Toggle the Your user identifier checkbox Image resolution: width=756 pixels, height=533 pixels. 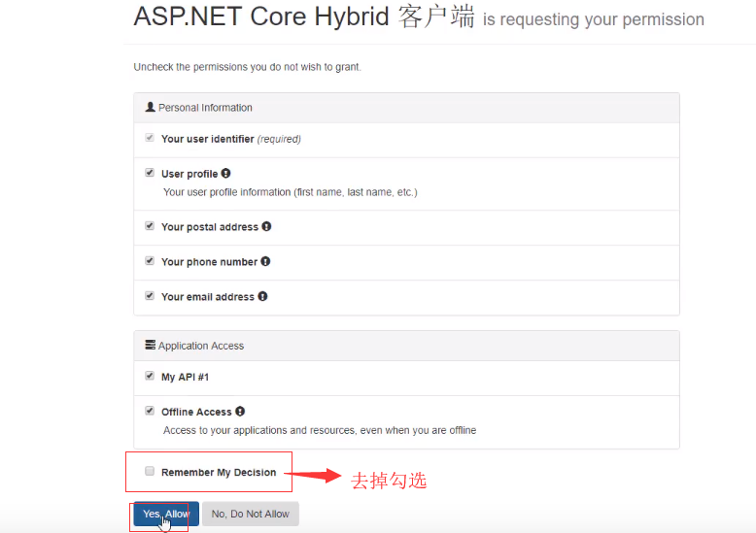(150, 138)
